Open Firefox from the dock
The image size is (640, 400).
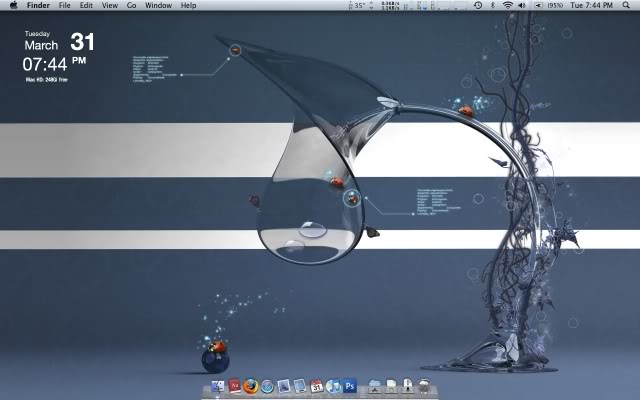[251, 386]
